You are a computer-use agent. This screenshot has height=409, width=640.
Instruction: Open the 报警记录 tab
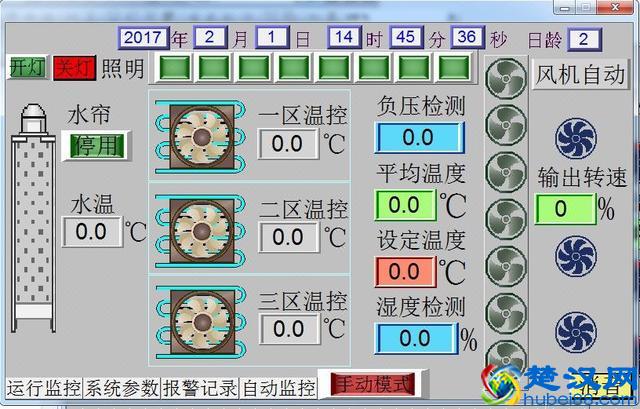tap(200, 387)
